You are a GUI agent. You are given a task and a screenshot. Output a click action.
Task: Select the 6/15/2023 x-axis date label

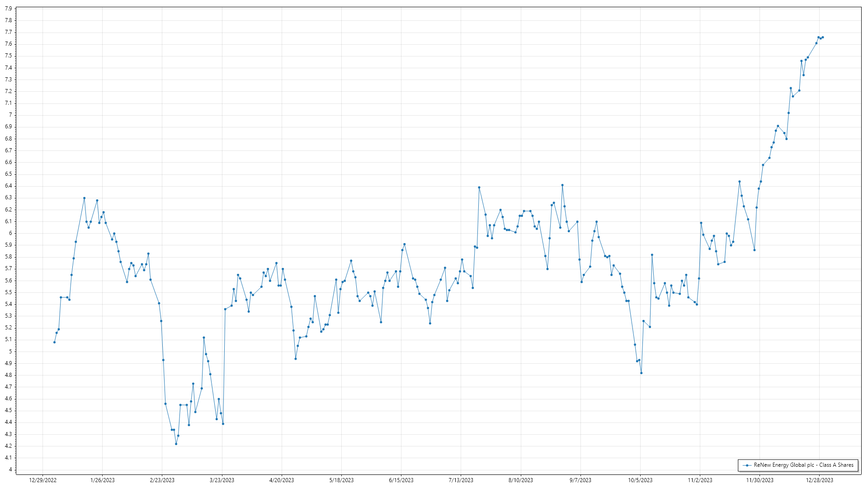401,480
